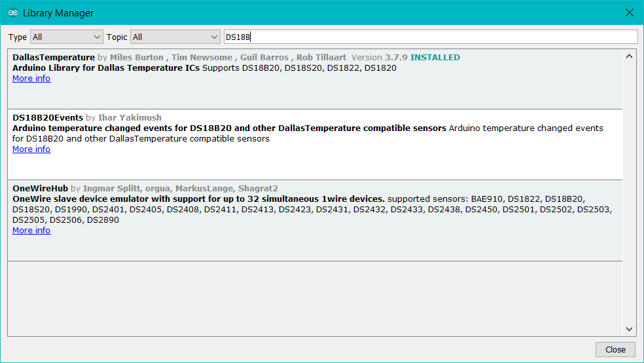Screen dimensions: 644x363
Task: Select the DS18B20Events library title
Action: (x=48, y=117)
